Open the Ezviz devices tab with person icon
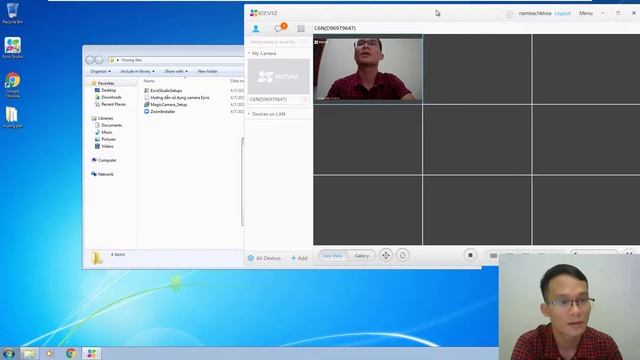Image resolution: width=640 pixels, height=360 pixels. pyautogui.click(x=256, y=29)
